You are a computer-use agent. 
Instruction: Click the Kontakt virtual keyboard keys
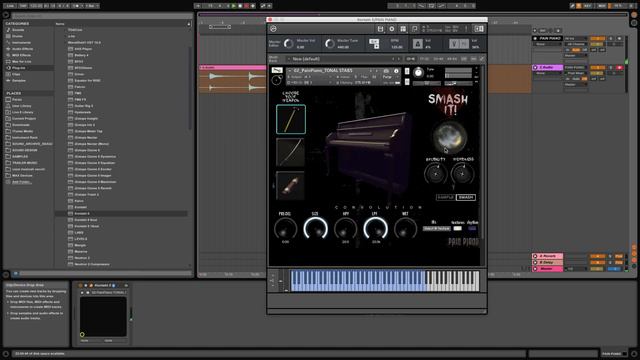[384, 281]
